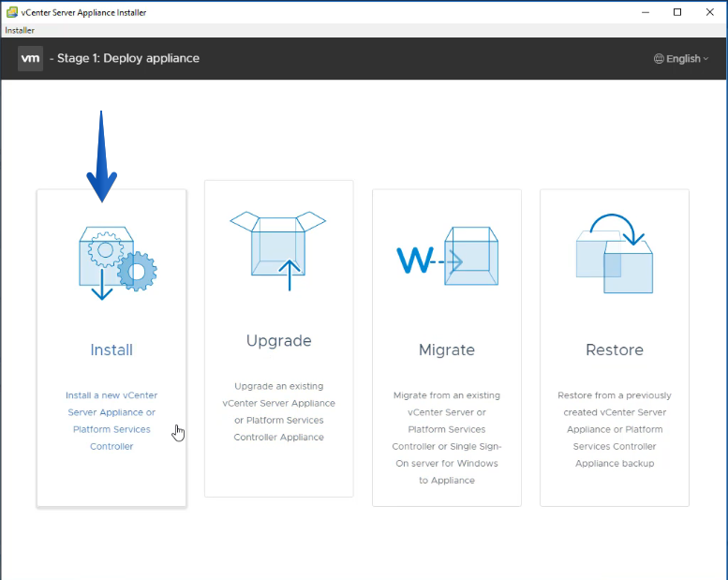Open the English language dropdown
The width and height of the screenshot is (728, 580).
[x=681, y=58]
